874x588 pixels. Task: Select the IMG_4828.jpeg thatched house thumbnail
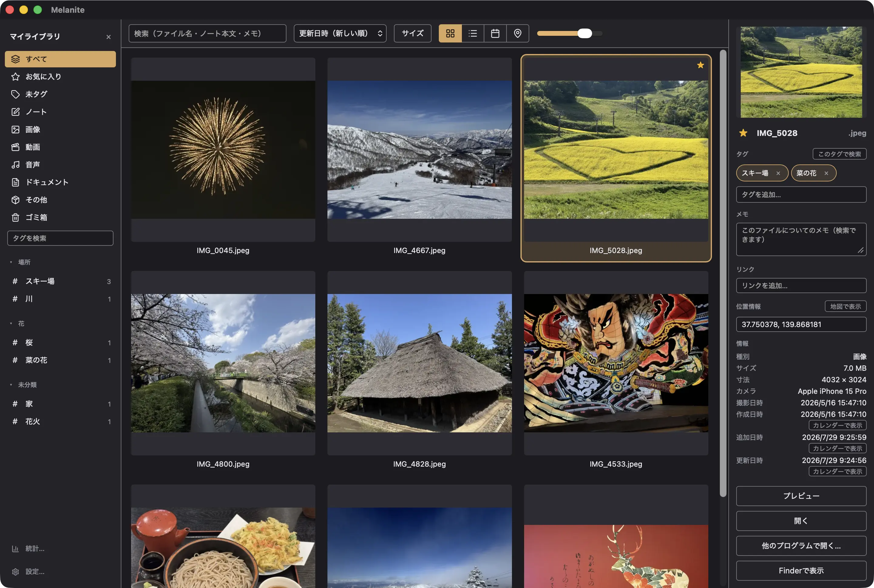click(419, 363)
